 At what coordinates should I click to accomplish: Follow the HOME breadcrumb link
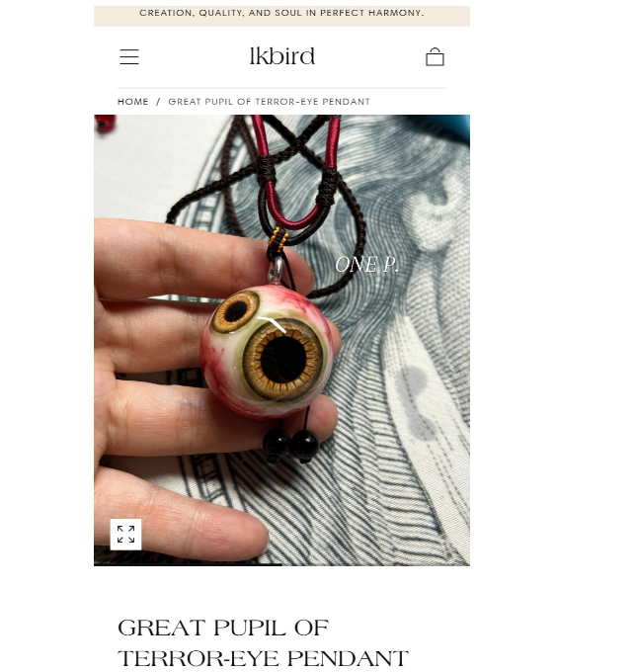click(x=132, y=102)
